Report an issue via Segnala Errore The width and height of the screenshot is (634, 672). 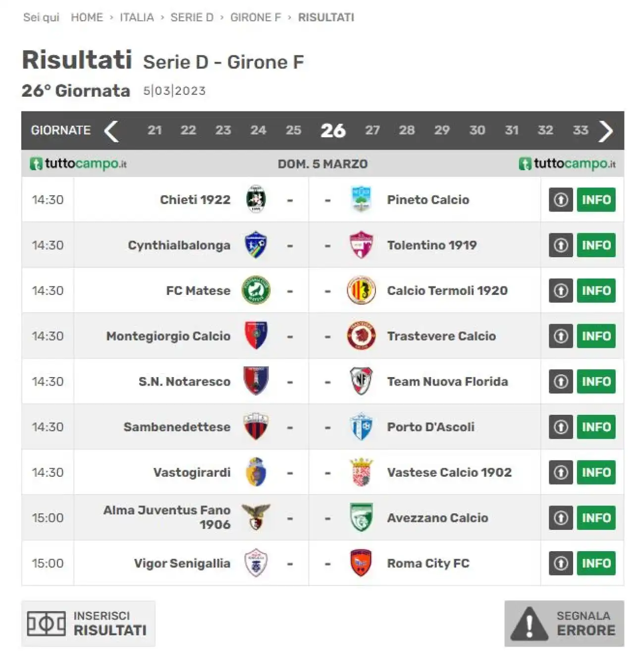tap(564, 623)
